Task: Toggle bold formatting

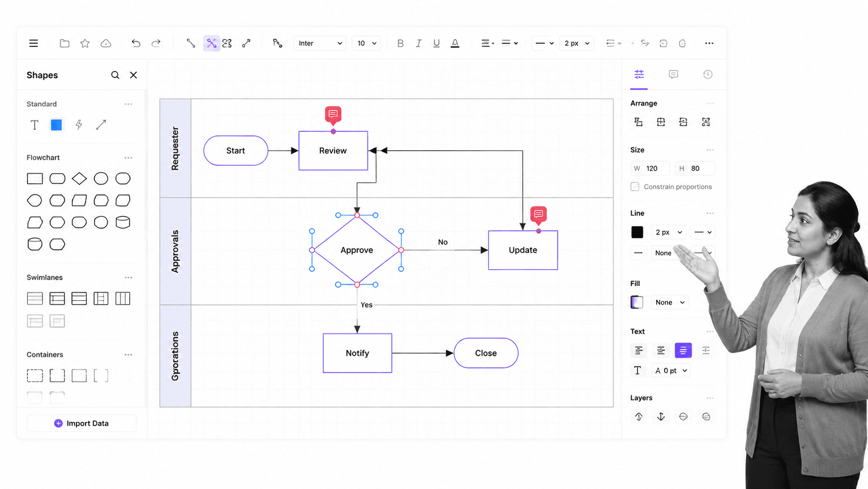Action: [x=400, y=43]
